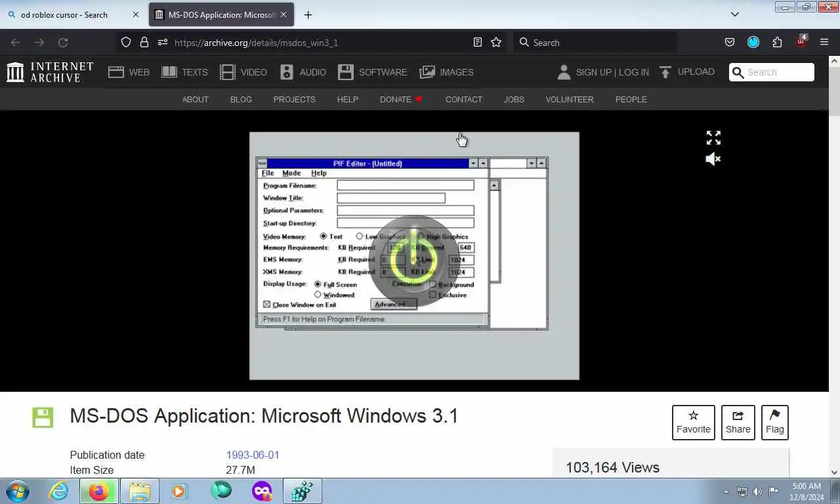This screenshot has height=504, width=840.
Task: Close the MS-DOS Application tab
Action: (283, 14)
